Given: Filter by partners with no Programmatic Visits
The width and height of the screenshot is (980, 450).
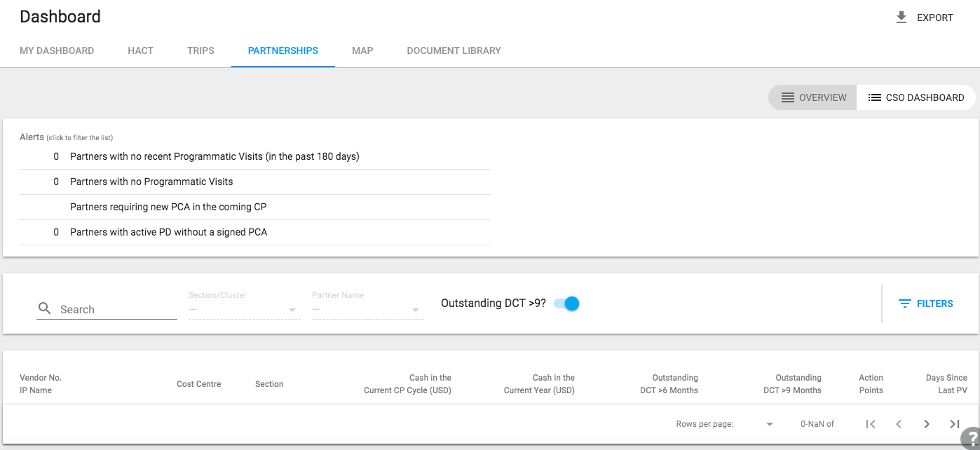Looking at the screenshot, I should tap(151, 182).
